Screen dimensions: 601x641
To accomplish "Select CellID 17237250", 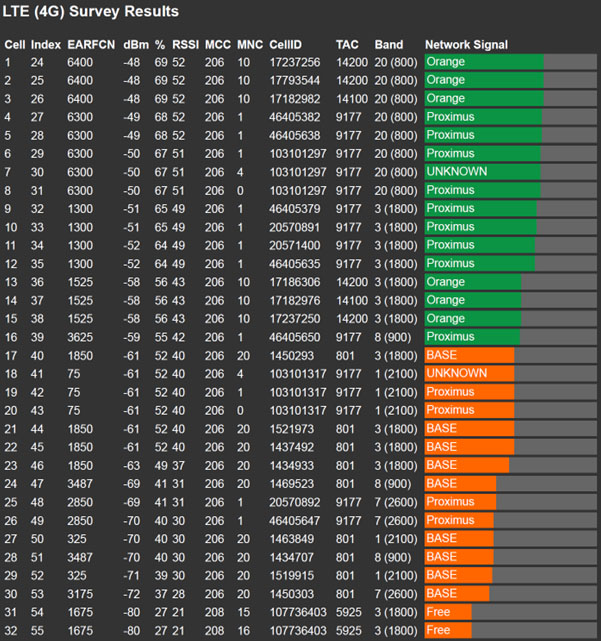I will [295, 319].
